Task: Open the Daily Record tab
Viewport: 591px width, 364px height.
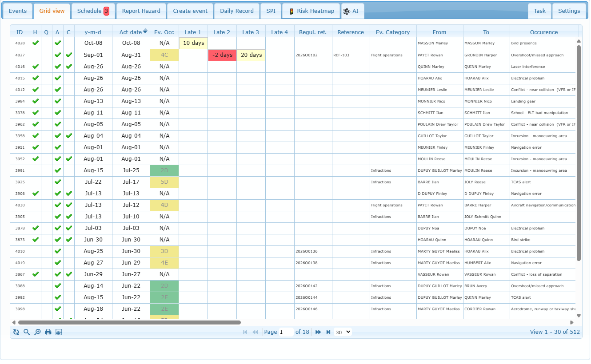Action: pyautogui.click(x=237, y=11)
